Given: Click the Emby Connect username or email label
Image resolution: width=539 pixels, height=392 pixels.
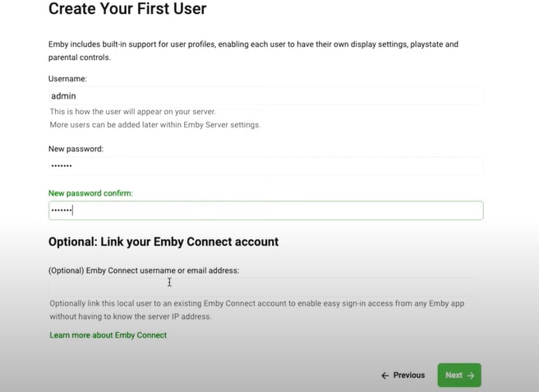Looking at the screenshot, I should tap(144, 270).
